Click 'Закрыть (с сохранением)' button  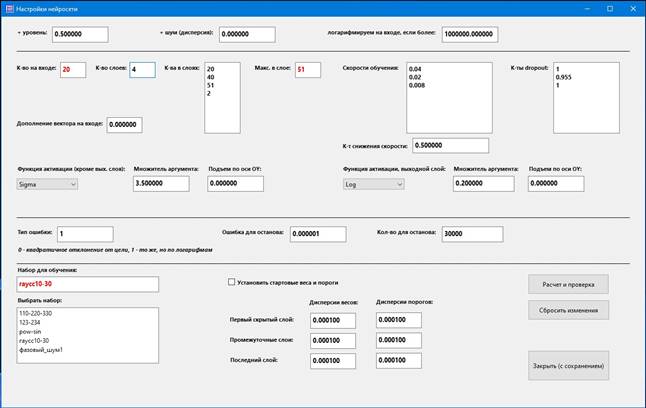[568, 366]
